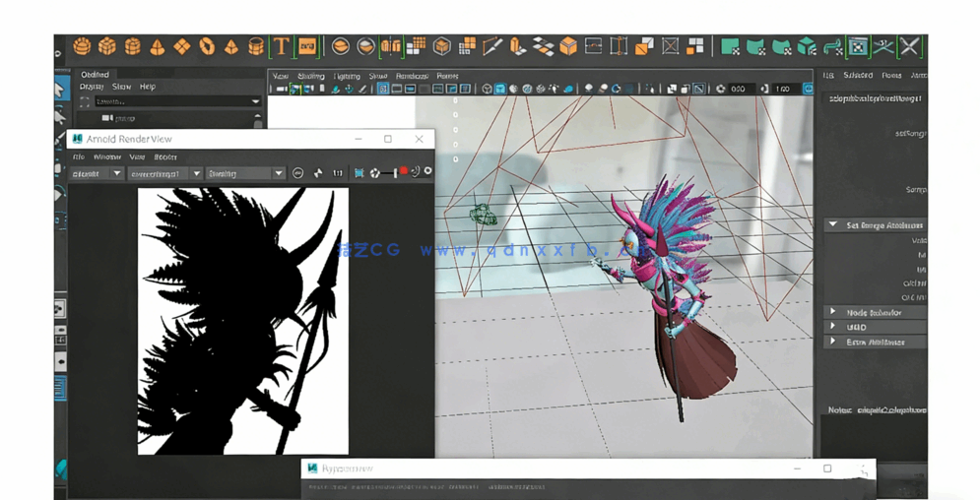Click the 1:1 zoom icon in Render View
The width and height of the screenshot is (980, 500).
[x=338, y=173]
